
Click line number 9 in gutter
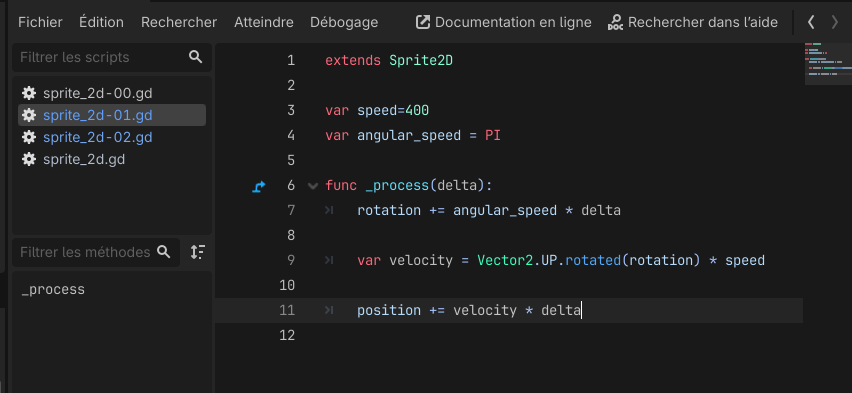[291, 260]
